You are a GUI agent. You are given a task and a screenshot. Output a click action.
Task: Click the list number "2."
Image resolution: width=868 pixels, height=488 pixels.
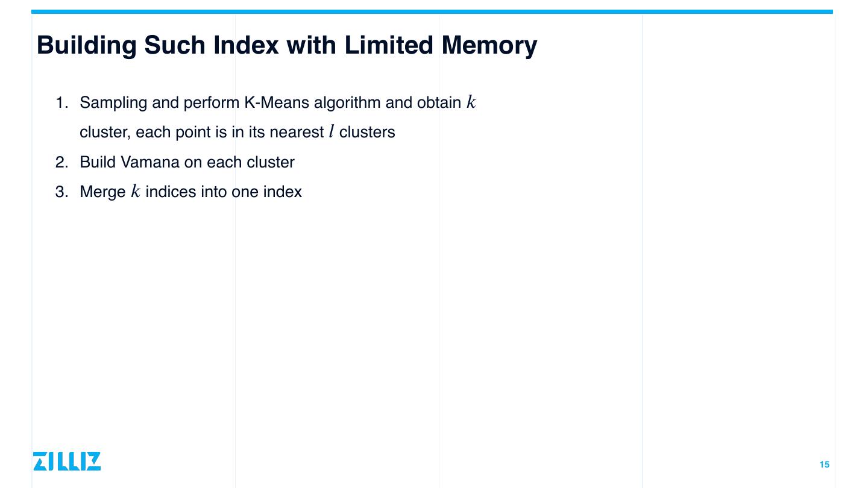63,162
